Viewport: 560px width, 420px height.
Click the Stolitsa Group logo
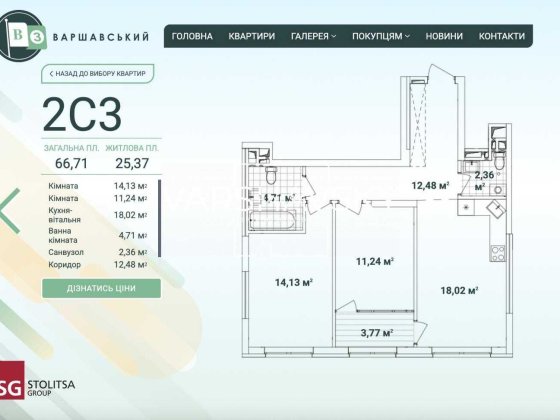[38, 380]
